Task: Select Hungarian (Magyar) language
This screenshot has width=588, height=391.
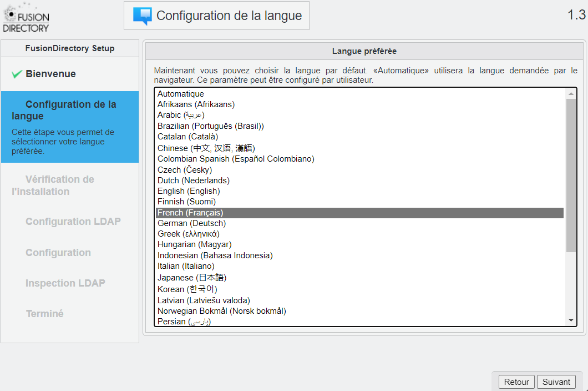Action: [x=359, y=244]
